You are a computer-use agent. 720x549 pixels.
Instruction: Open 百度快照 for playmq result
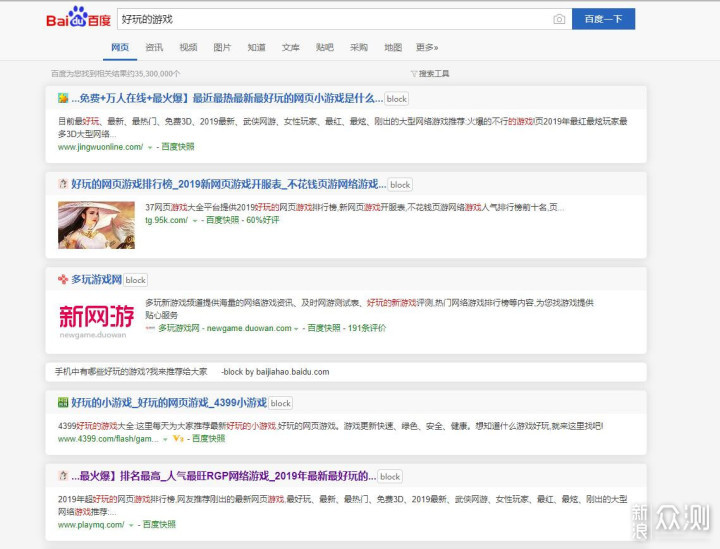pyautogui.click(x=159, y=525)
